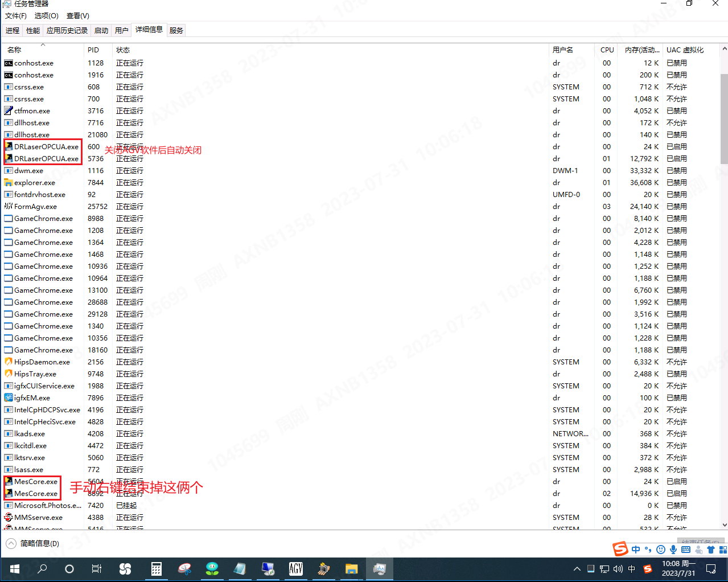Sort by the PID column header
Image resolution: width=728 pixels, height=582 pixels.
(x=98, y=50)
